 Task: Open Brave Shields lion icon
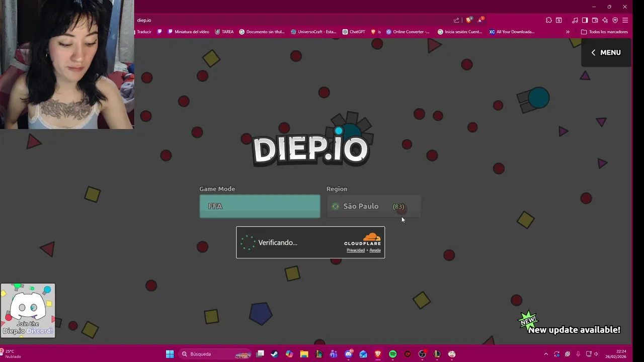coord(469,20)
